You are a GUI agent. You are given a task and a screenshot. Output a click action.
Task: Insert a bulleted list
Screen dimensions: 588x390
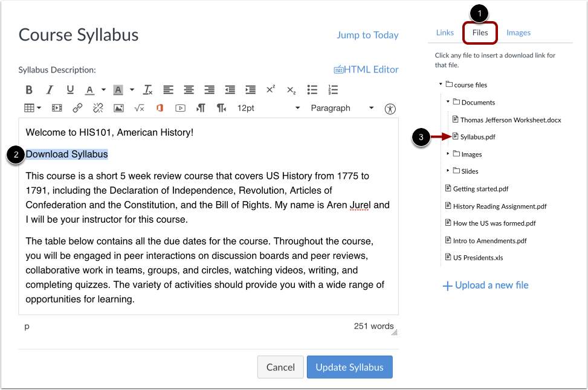tap(312, 90)
